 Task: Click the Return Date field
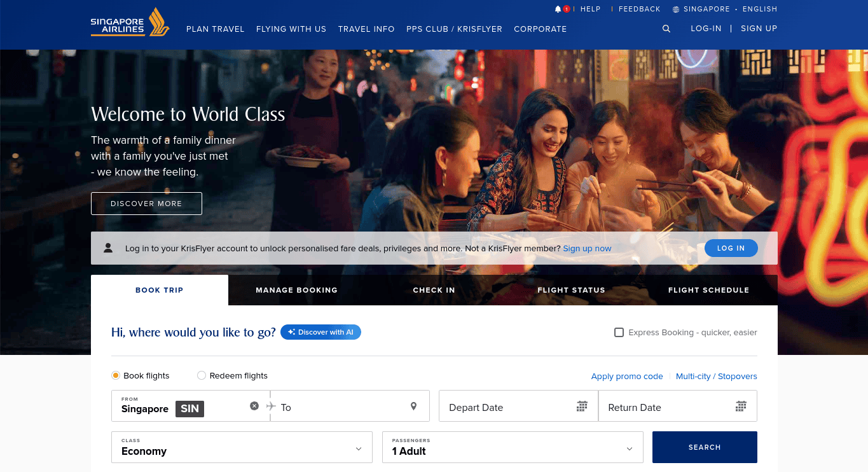[678, 406]
